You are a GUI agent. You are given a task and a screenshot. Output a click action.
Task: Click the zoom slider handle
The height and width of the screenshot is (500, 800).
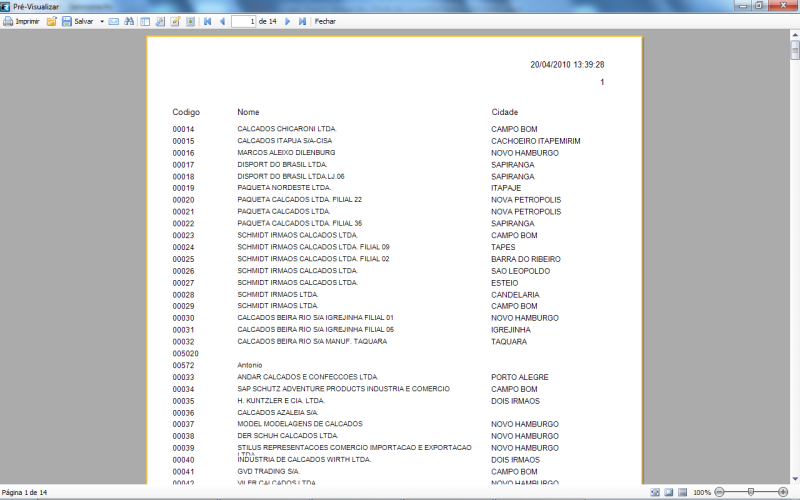pos(751,492)
